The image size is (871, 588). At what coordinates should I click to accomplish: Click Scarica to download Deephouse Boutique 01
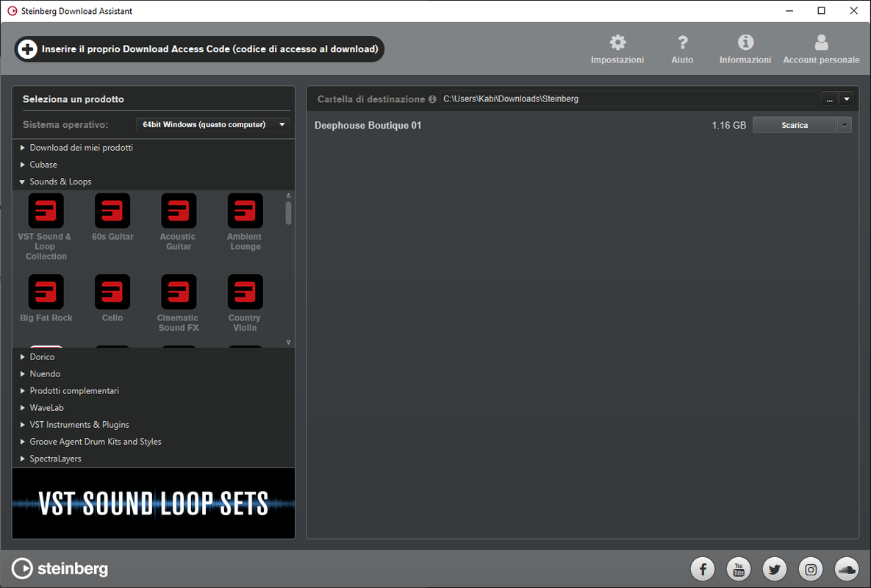click(795, 125)
